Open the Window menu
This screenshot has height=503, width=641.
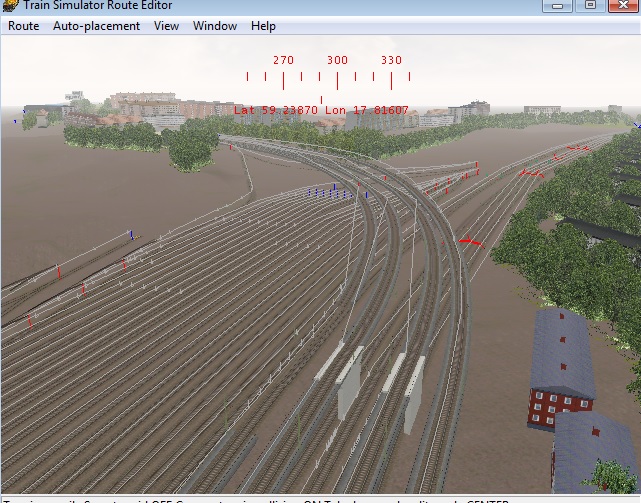215,26
